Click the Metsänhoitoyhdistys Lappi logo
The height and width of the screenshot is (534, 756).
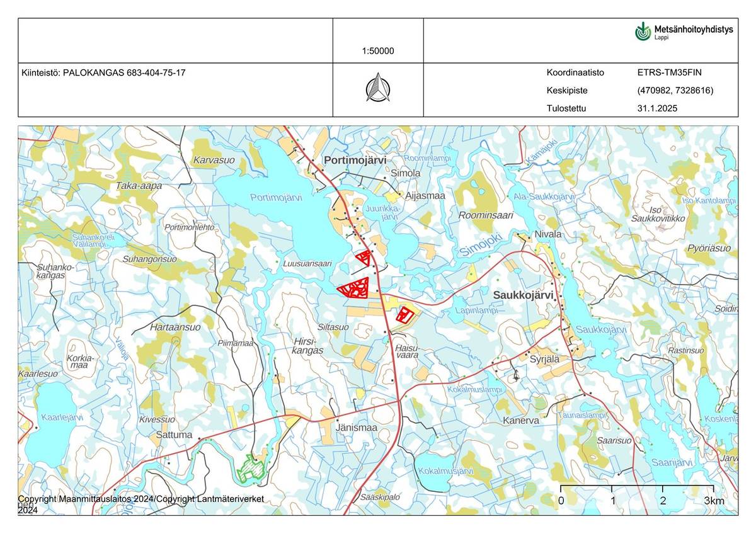tap(684, 31)
